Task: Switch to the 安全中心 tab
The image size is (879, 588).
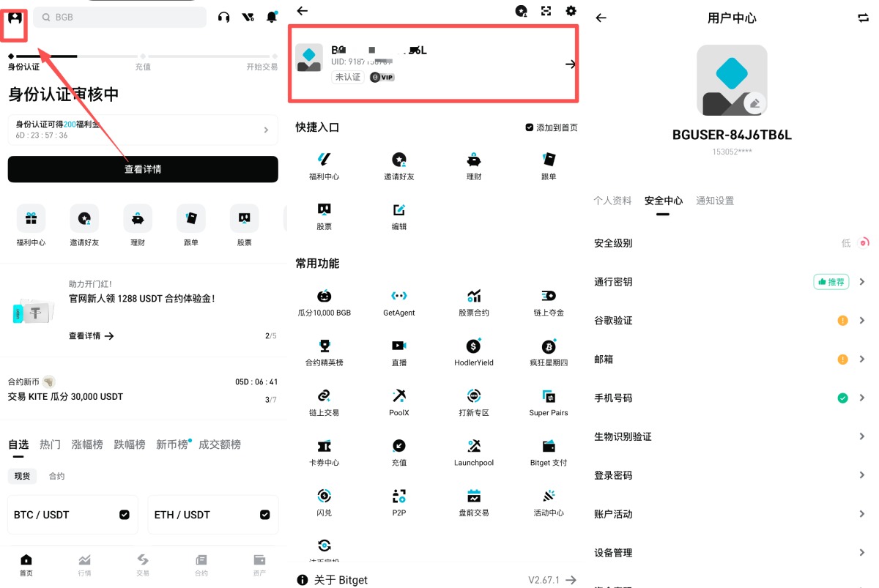Action: [662, 200]
